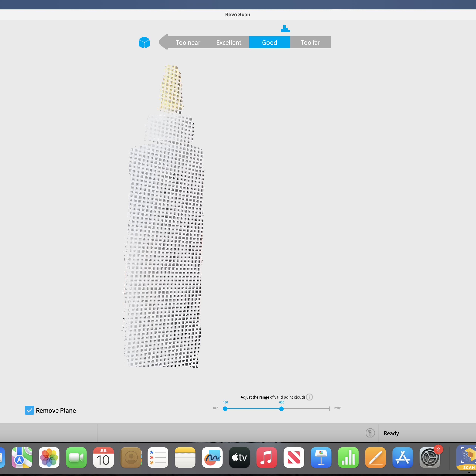
Task: Click the Ready status text
Action: [391, 433]
